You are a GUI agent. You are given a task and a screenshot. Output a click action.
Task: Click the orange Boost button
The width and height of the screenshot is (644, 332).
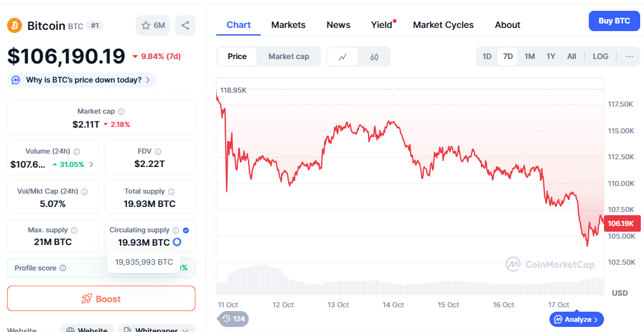tap(101, 298)
